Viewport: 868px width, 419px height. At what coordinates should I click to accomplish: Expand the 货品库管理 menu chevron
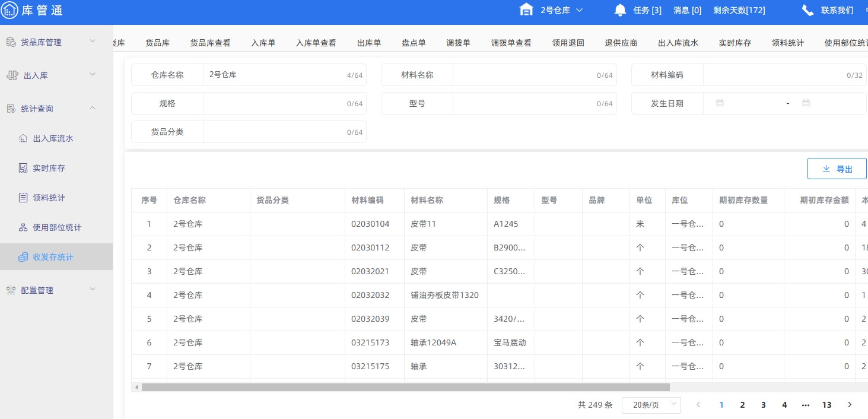click(x=93, y=41)
